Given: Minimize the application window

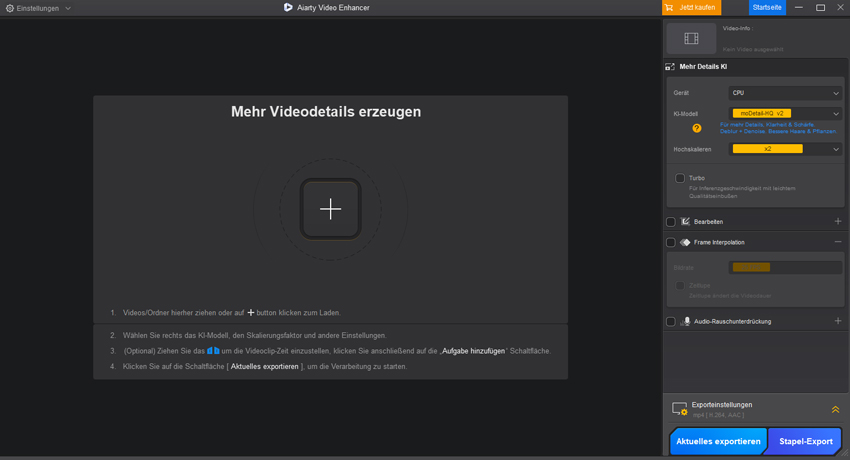Looking at the screenshot, I should [799, 8].
